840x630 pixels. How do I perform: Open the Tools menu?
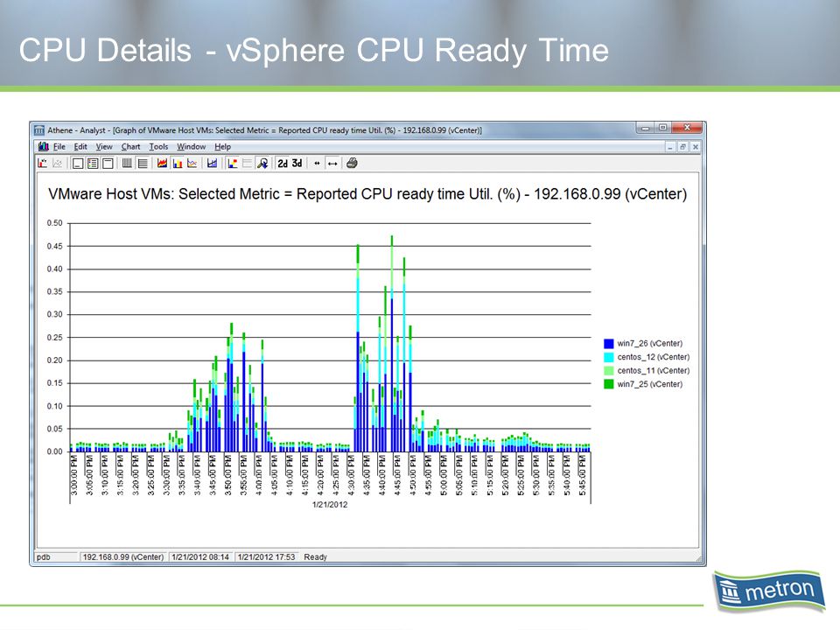tap(158, 147)
